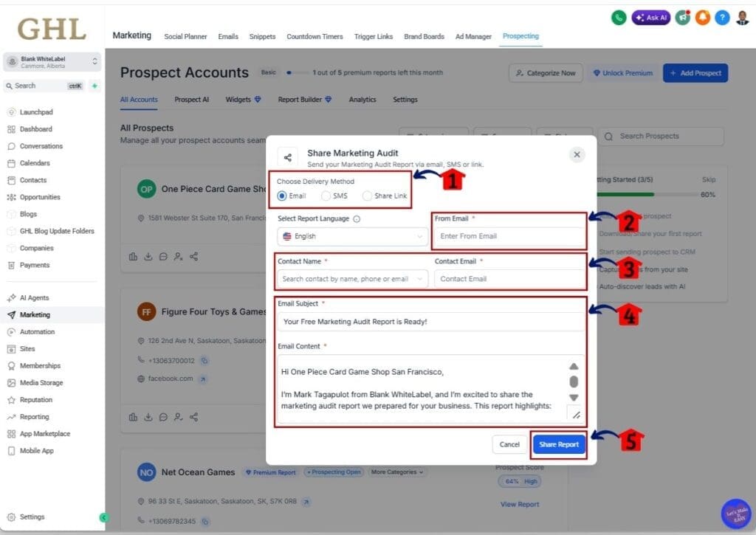
Task: Click View Report for Net Ocean Games
Action: click(x=518, y=504)
